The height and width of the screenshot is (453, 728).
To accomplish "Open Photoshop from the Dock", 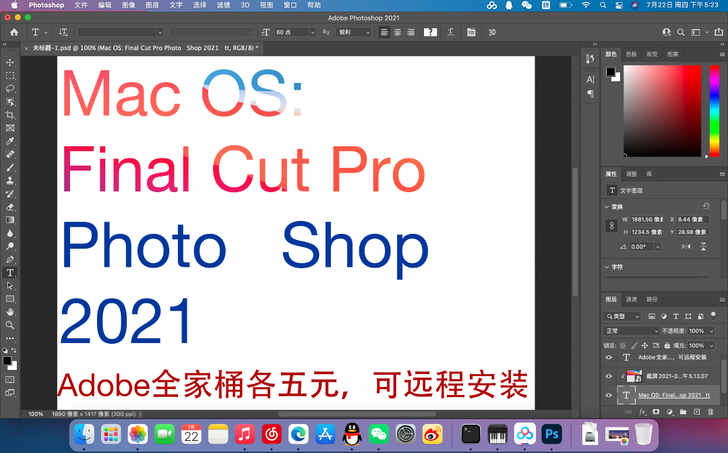I will (551, 434).
